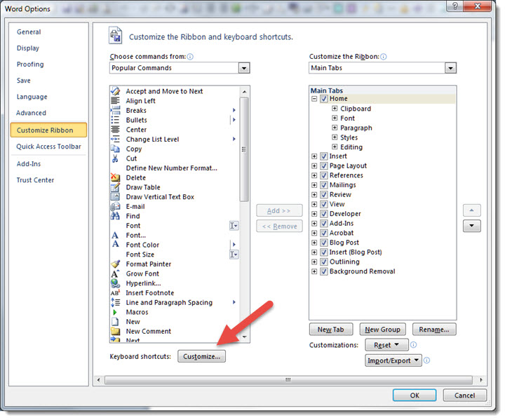Image resolution: width=505 pixels, height=420 pixels.
Task: Click the Delete command icon
Action: click(x=115, y=177)
